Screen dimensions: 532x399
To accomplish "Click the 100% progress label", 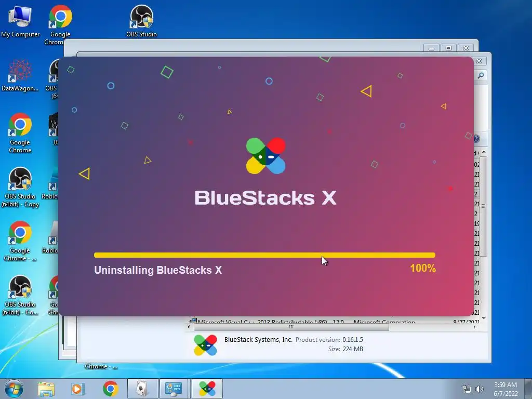I will click(423, 269).
